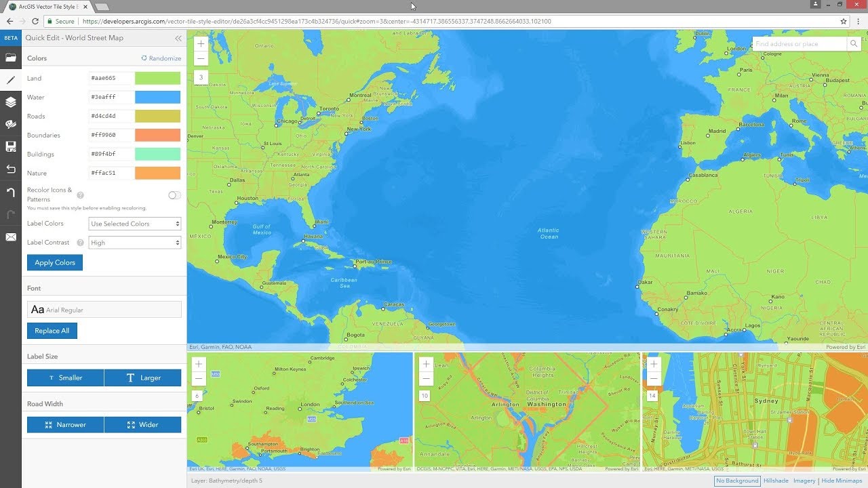Open the Chrome three-dot menu
Image resolution: width=868 pixels, height=488 pixels.
(x=859, y=21)
